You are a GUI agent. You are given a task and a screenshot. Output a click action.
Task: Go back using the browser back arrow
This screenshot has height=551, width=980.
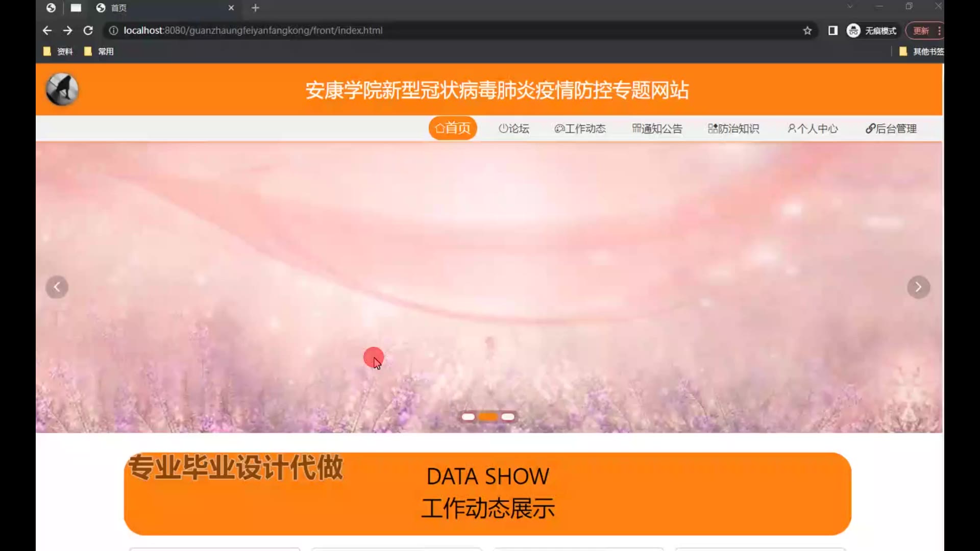click(47, 31)
